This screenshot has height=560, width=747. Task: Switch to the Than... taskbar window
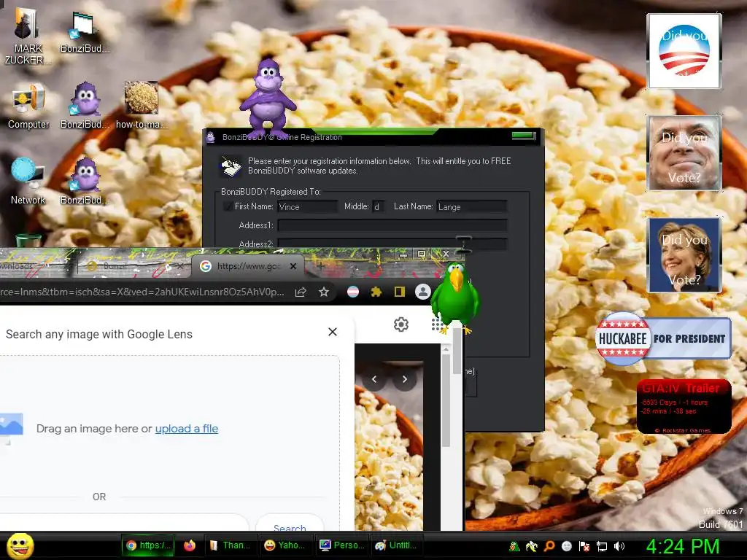pos(231,545)
